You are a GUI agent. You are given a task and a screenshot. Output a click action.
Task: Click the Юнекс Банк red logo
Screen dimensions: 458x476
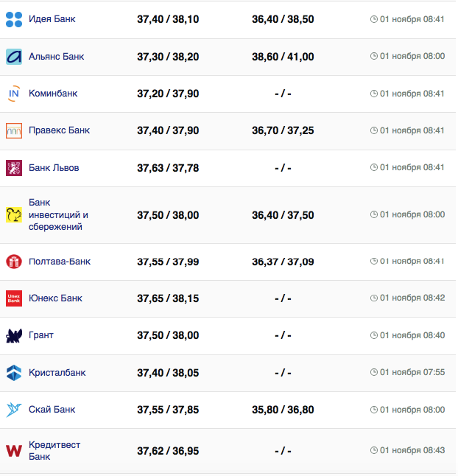pyautogui.click(x=14, y=298)
